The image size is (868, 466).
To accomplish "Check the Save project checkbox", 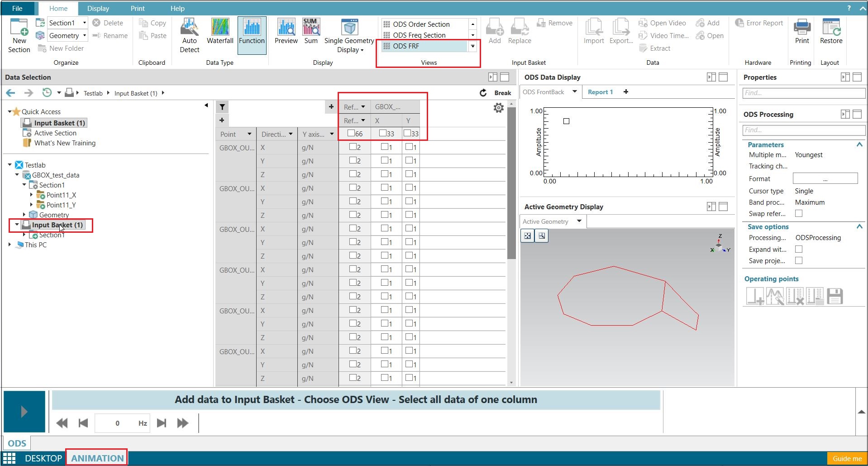I will tap(799, 260).
